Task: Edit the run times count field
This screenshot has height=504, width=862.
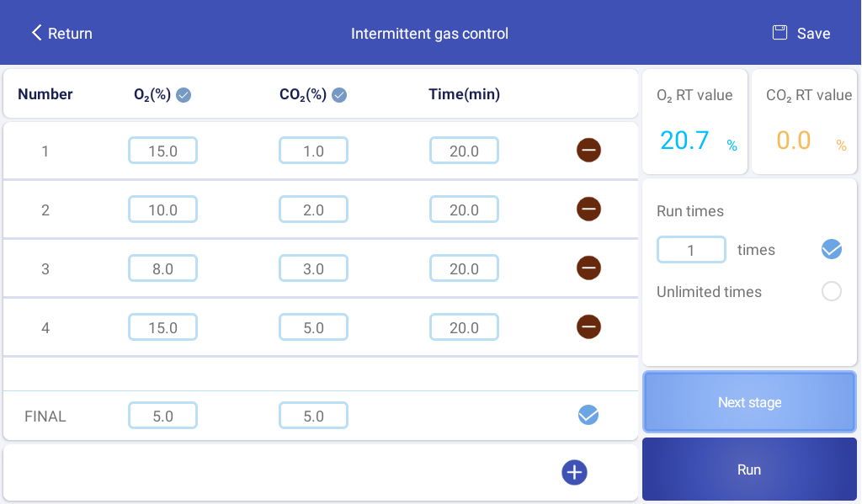Action: tap(691, 250)
